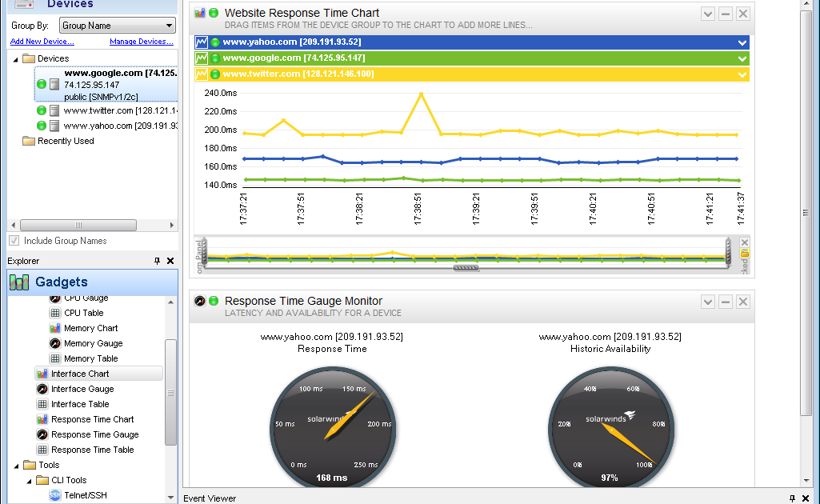The image size is (820, 504).
Task: Click the Add New Device link
Action: [42, 42]
